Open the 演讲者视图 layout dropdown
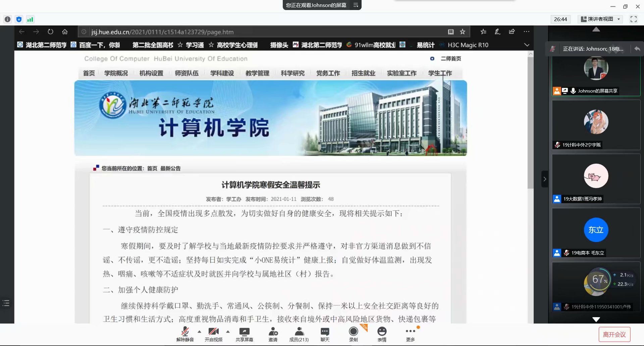Viewport: 644px width, 346px height. click(x=600, y=19)
